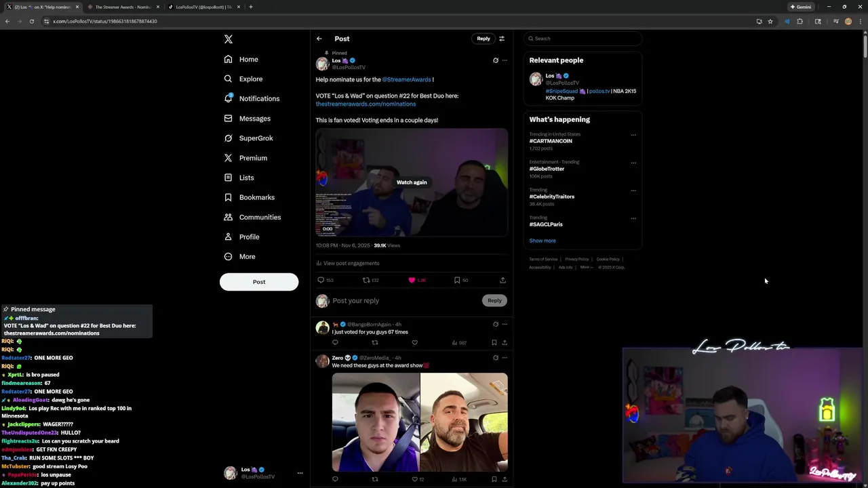Switch to The Streamer Awards browser tab
This screenshot has width=868, height=488.
pyautogui.click(x=122, y=7)
